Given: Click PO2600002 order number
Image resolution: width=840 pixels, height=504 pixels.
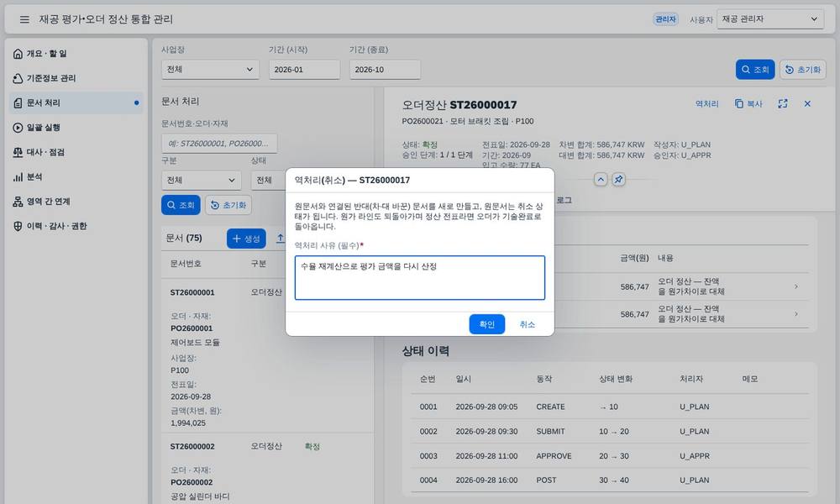Looking at the screenshot, I should [x=192, y=482].
